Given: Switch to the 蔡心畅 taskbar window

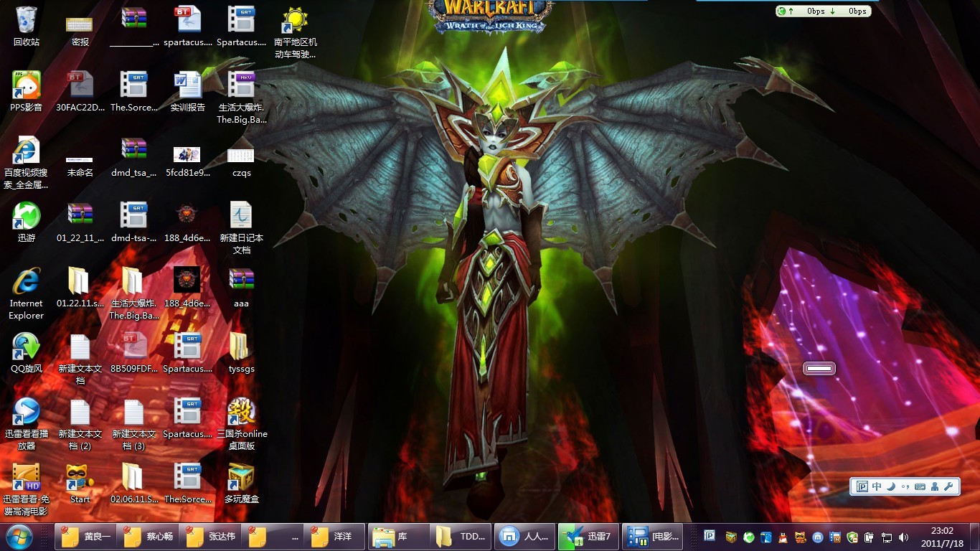Looking at the screenshot, I should tap(148, 536).
